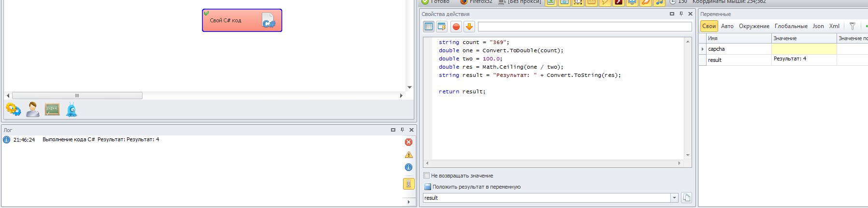Image resolution: width=868 pixels, height=208 pixels.
Task: Click the Math.Ceiling code line
Action: [501, 67]
